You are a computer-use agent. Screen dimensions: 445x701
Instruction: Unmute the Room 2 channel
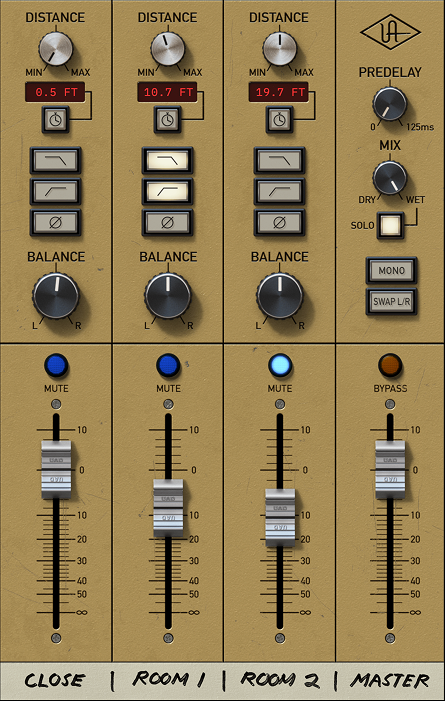(x=280, y=366)
